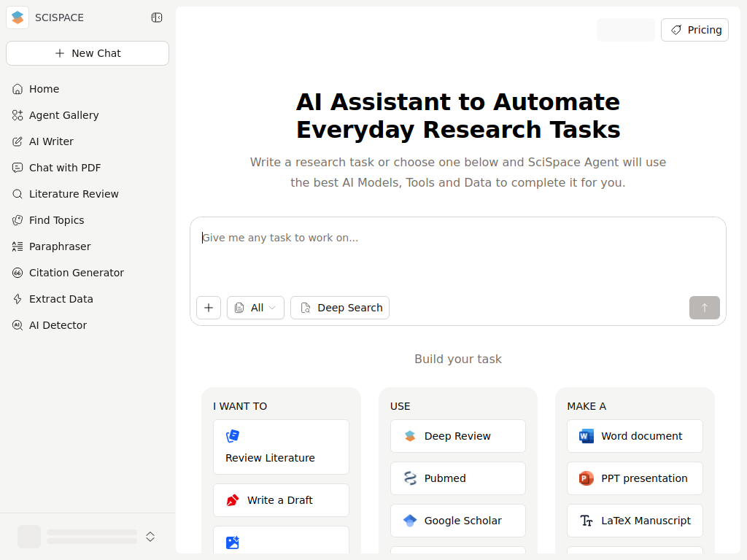Click the SciSpace logo icon

click(18, 17)
